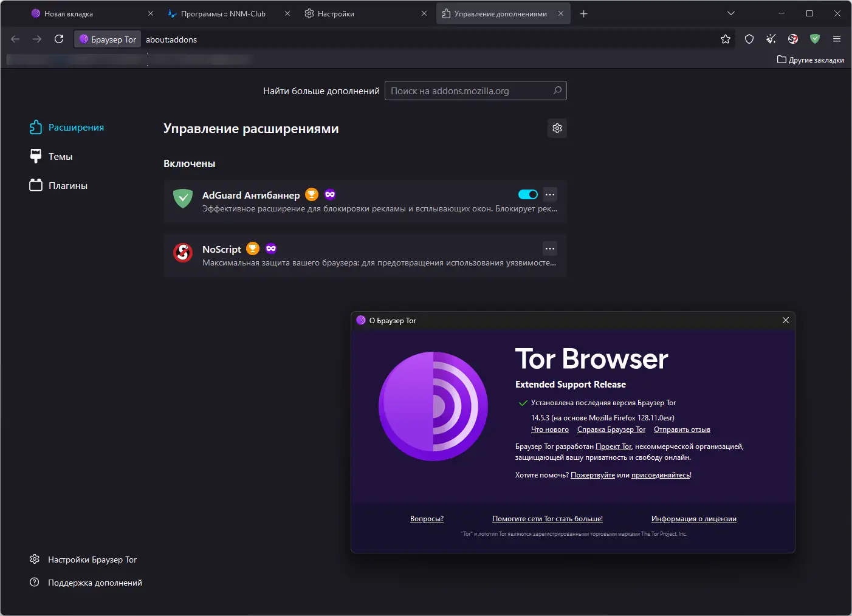Click the private browsing mask badge next to AdGuard
The height and width of the screenshot is (616, 852).
point(330,194)
